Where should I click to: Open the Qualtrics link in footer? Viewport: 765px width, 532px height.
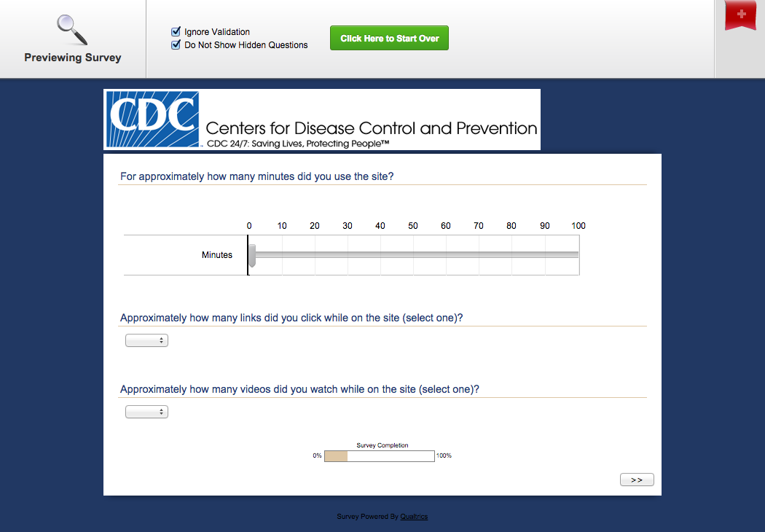414,517
